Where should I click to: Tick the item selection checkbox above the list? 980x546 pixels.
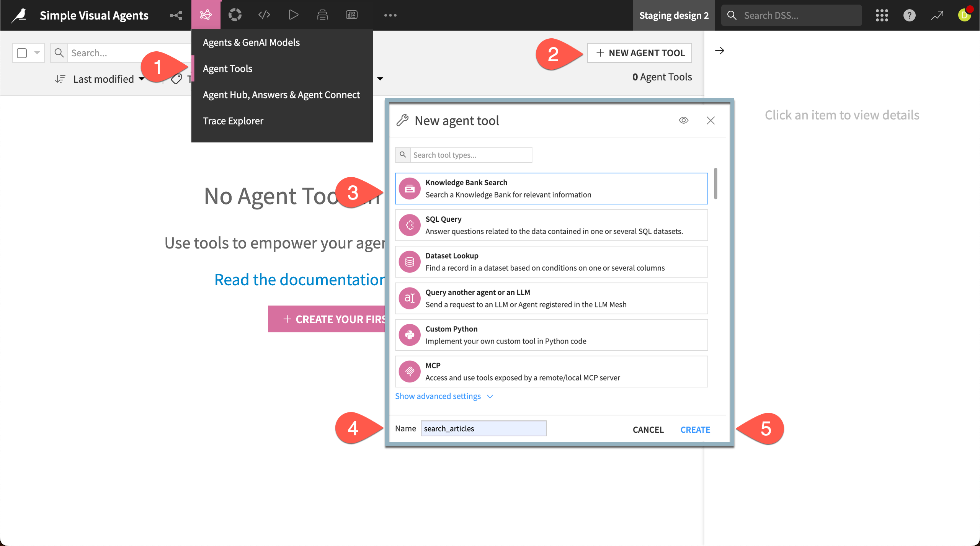point(22,53)
